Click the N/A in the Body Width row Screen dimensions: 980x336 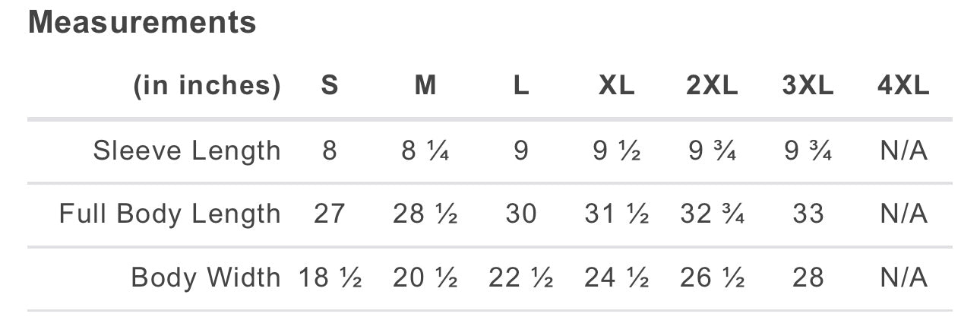coord(903,278)
